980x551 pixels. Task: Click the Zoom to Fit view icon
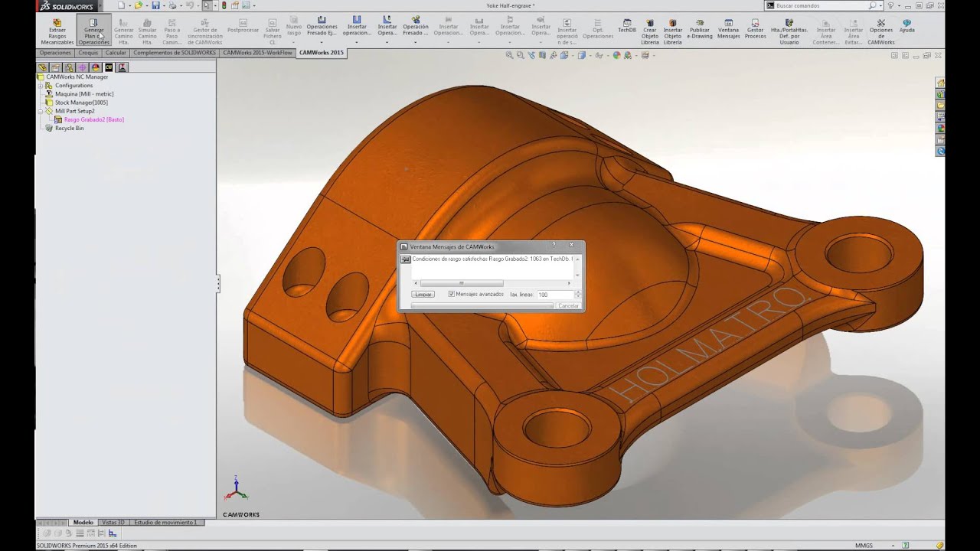[510, 55]
